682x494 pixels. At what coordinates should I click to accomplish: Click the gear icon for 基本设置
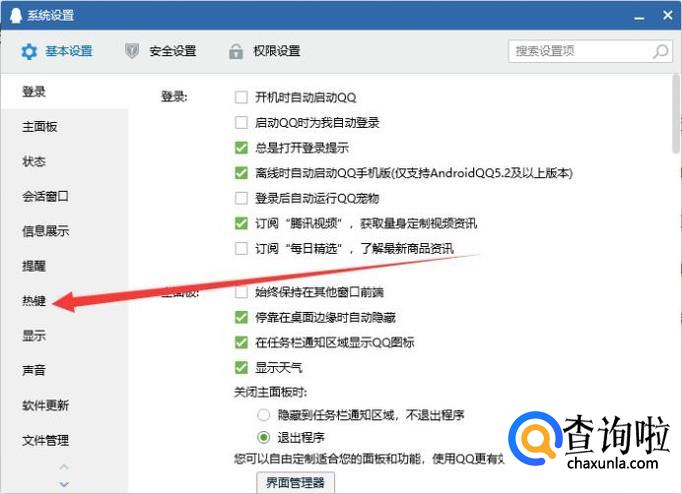click(x=29, y=51)
